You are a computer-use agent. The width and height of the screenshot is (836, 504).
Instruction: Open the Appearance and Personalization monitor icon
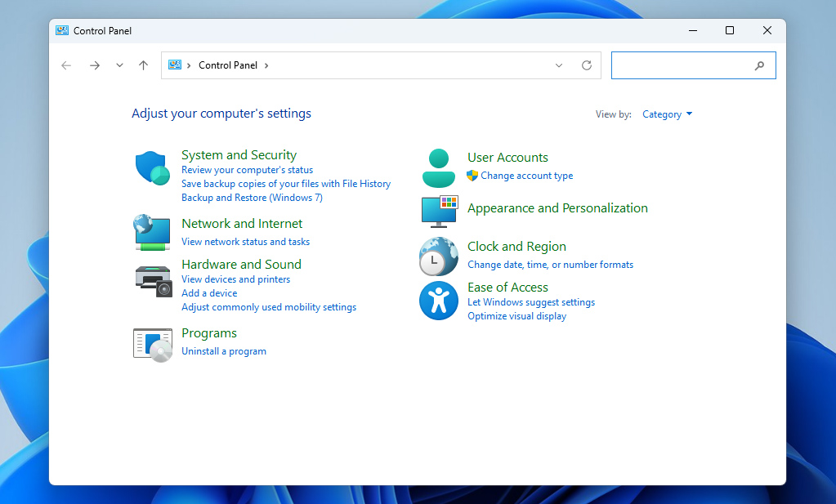coord(440,212)
